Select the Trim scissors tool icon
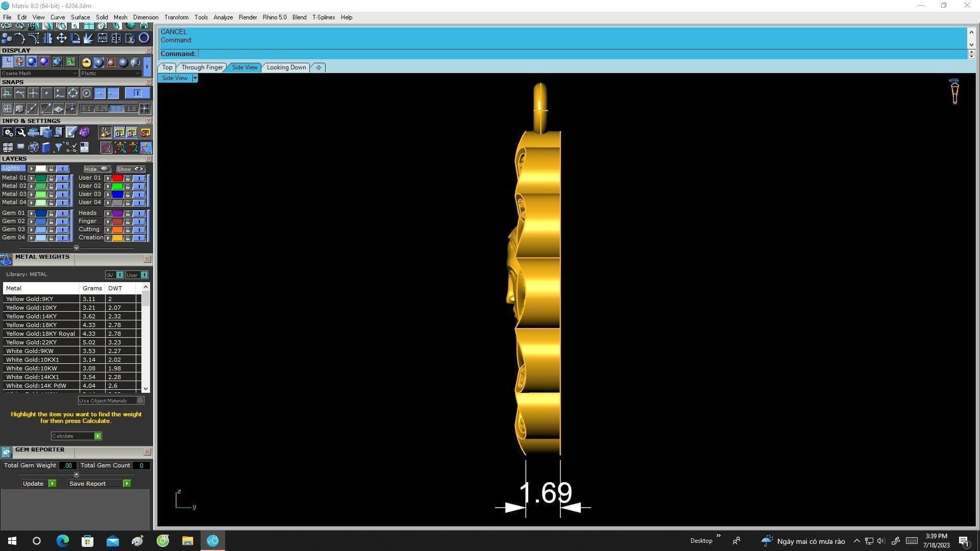The image size is (980, 551). click(x=130, y=38)
